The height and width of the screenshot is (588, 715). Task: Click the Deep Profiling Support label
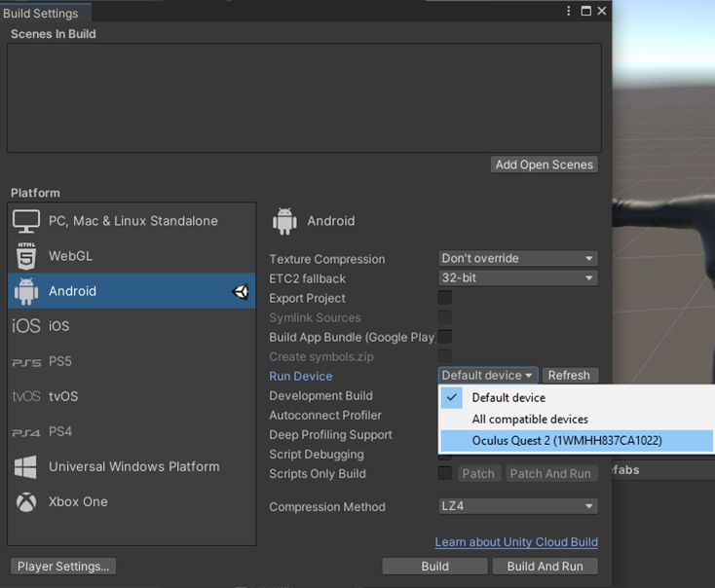click(330, 435)
